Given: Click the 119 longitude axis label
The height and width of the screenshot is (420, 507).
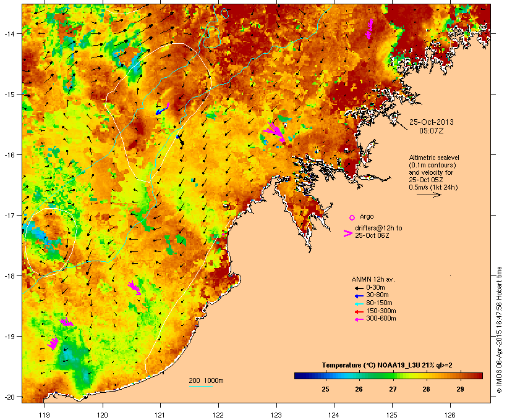Looking at the screenshot, I should pyautogui.click(x=45, y=415).
